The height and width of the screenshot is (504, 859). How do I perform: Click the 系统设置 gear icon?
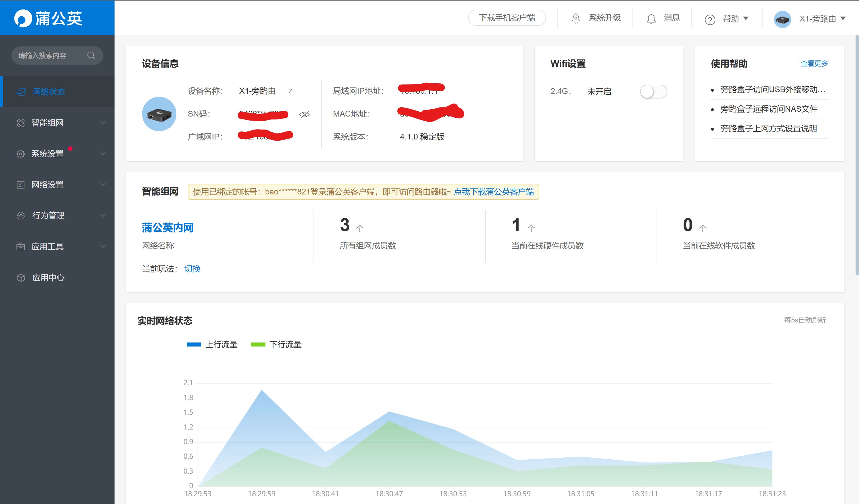tap(21, 154)
